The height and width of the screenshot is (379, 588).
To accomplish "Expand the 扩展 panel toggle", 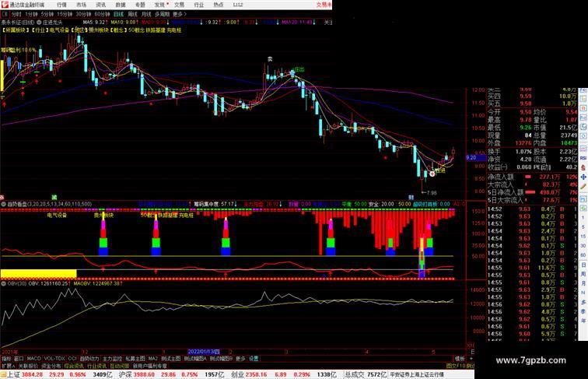I will click(9, 366).
